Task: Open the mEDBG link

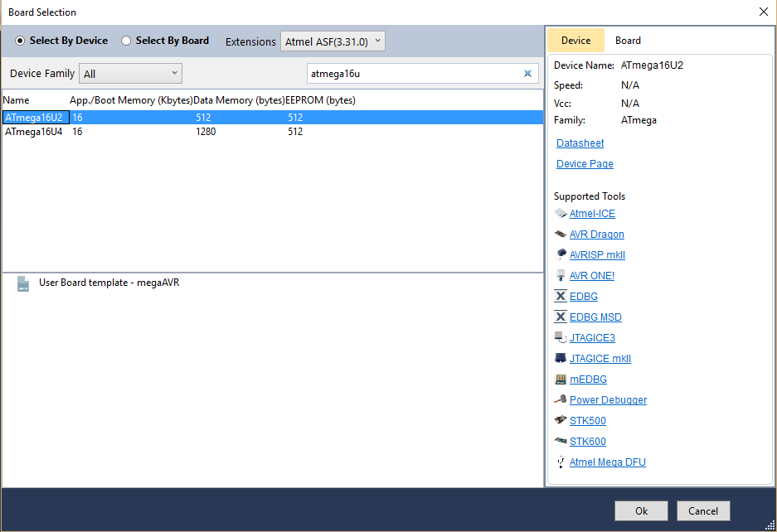Action: point(588,380)
